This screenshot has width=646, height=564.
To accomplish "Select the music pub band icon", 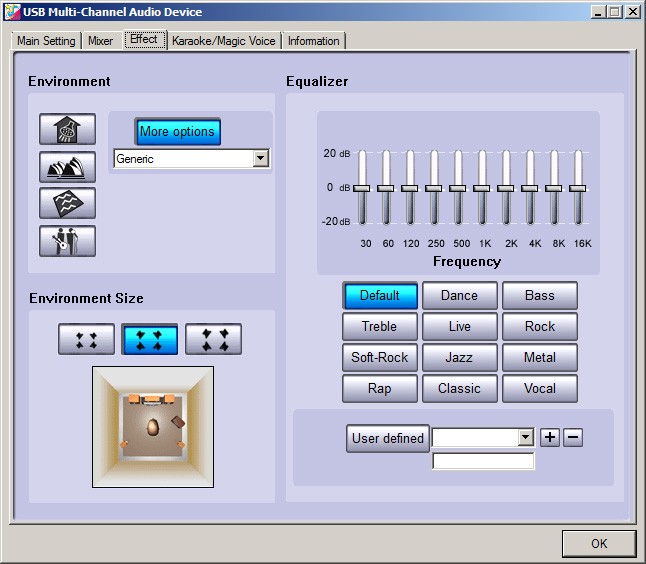I will pos(67,240).
